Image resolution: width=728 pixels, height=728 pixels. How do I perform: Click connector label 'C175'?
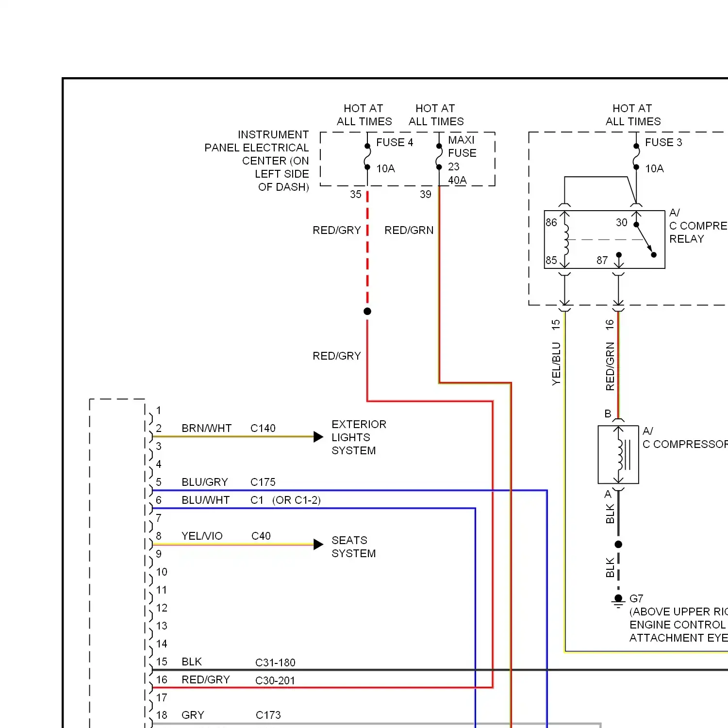pos(263,482)
